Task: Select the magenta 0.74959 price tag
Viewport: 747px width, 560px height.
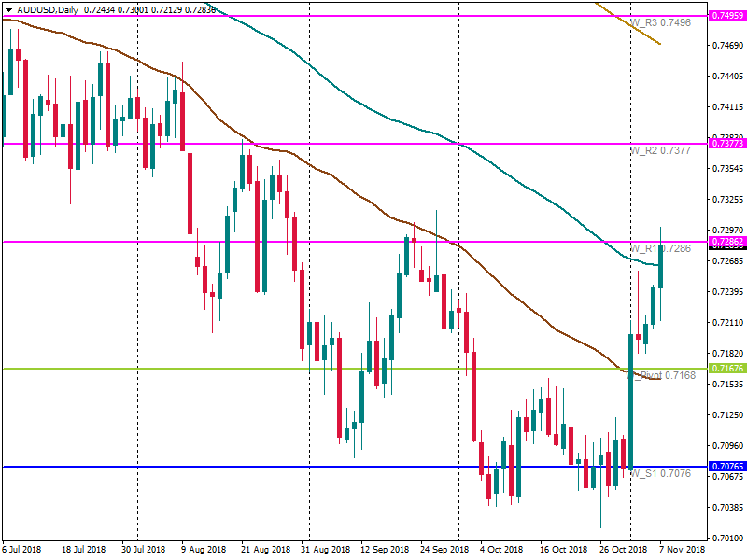Action: [726, 16]
